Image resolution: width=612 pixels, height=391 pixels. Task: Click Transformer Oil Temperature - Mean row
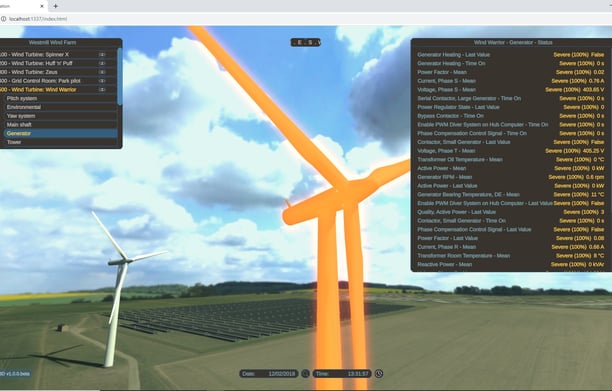[511, 160]
